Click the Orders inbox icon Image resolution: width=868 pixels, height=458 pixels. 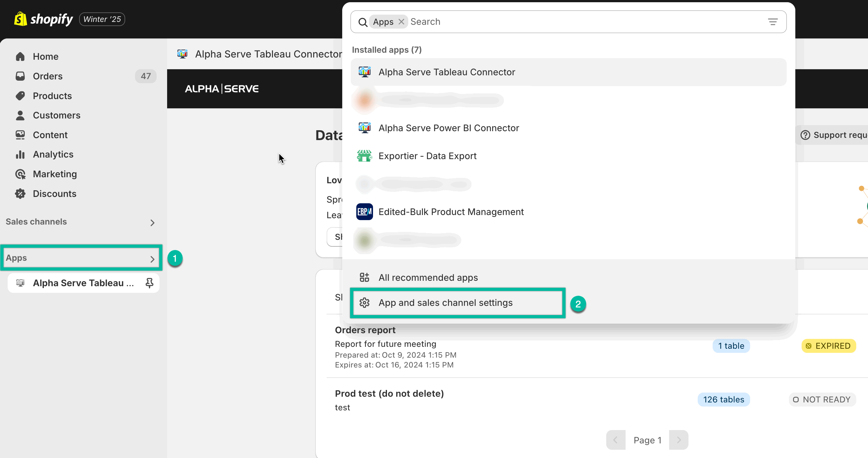click(x=20, y=76)
